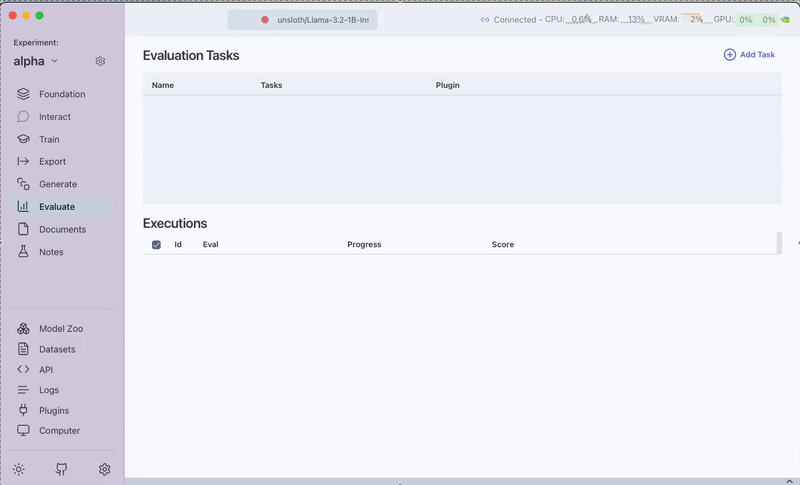Image resolution: width=800 pixels, height=485 pixels.
Task: Open app settings gear at sidebar bottom
Action: 104,469
